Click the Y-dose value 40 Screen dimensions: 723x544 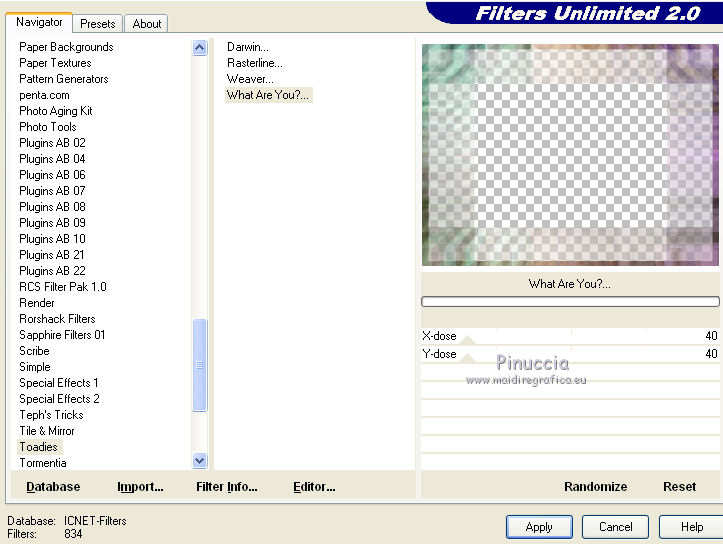tap(711, 354)
